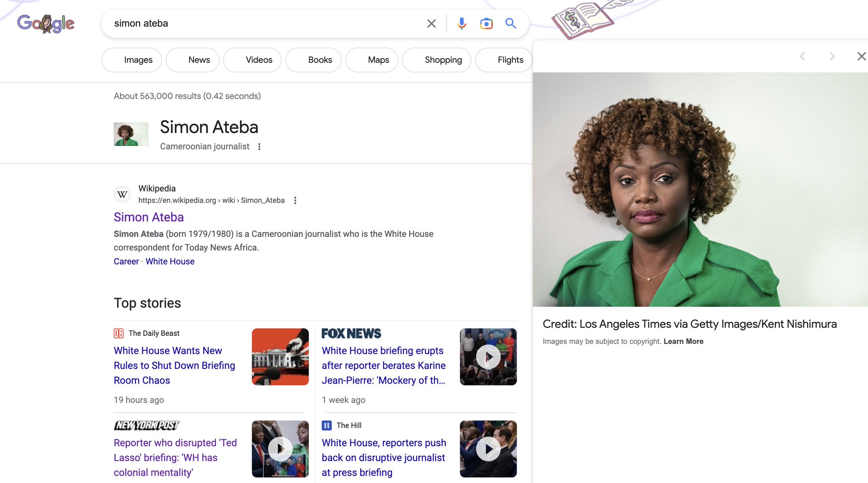Play the New York Post story video
The height and width of the screenshot is (483, 868).
coord(280,449)
